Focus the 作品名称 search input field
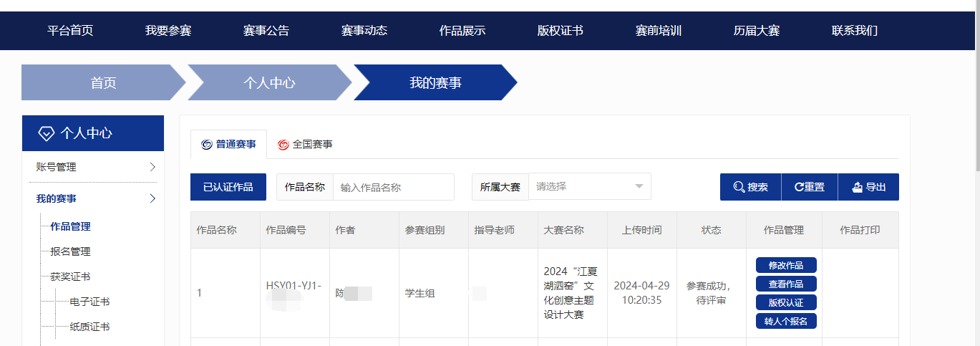980x346 pixels. click(x=393, y=187)
